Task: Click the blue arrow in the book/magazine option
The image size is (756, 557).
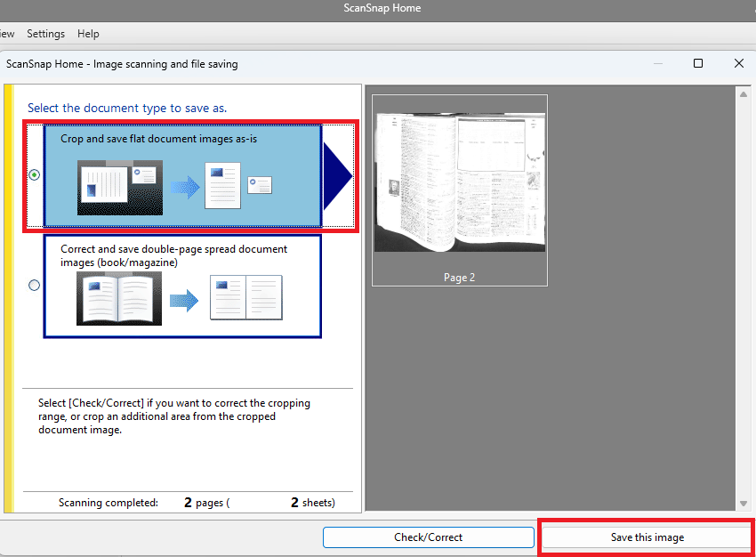Action: tap(183, 301)
